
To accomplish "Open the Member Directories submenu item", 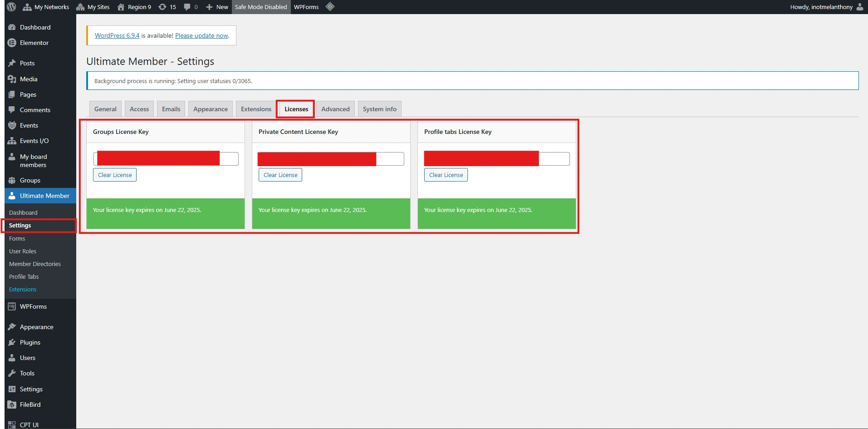I will (35, 264).
